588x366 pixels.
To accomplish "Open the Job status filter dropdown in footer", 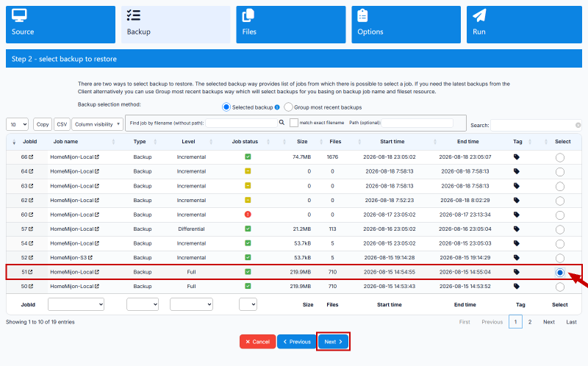I will pos(248,304).
